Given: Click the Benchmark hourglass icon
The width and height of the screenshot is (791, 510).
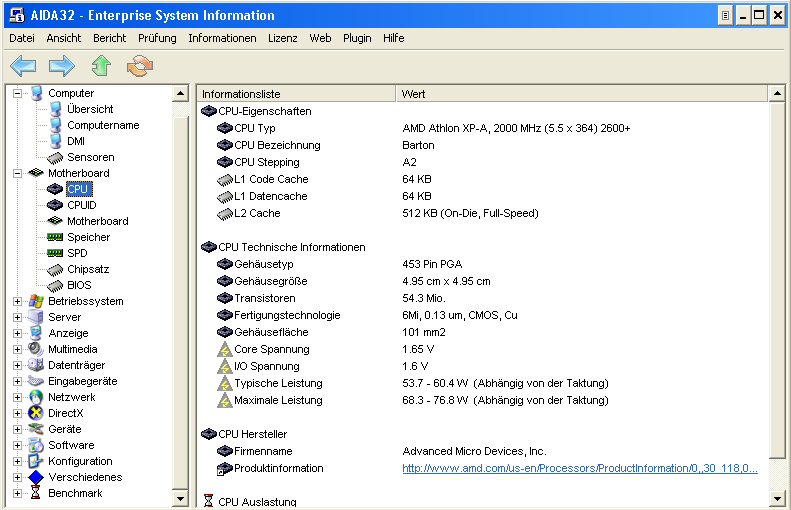Looking at the screenshot, I should [x=35, y=493].
